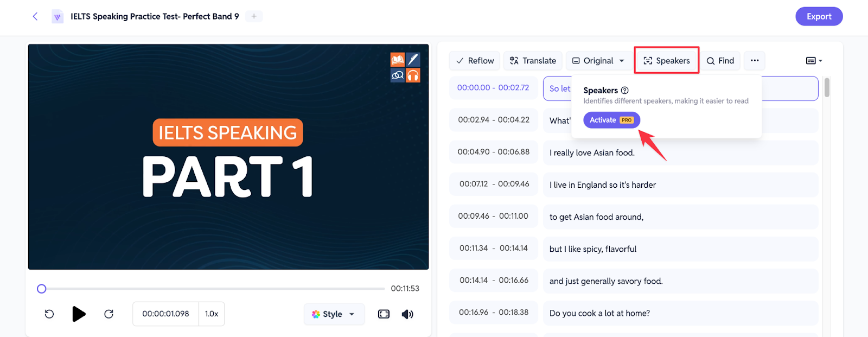
Task: Edit subtitle 'to get Asian food around,'
Action: [681, 217]
